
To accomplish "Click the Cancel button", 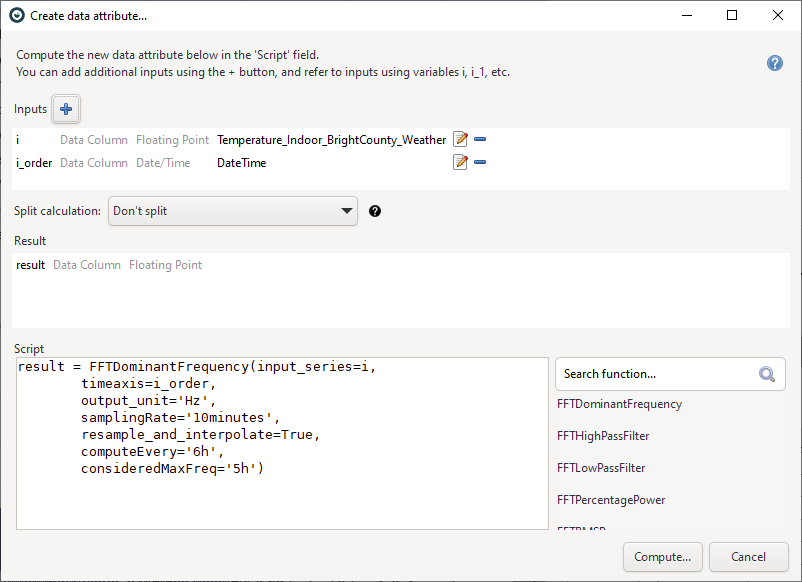I will coord(748,557).
